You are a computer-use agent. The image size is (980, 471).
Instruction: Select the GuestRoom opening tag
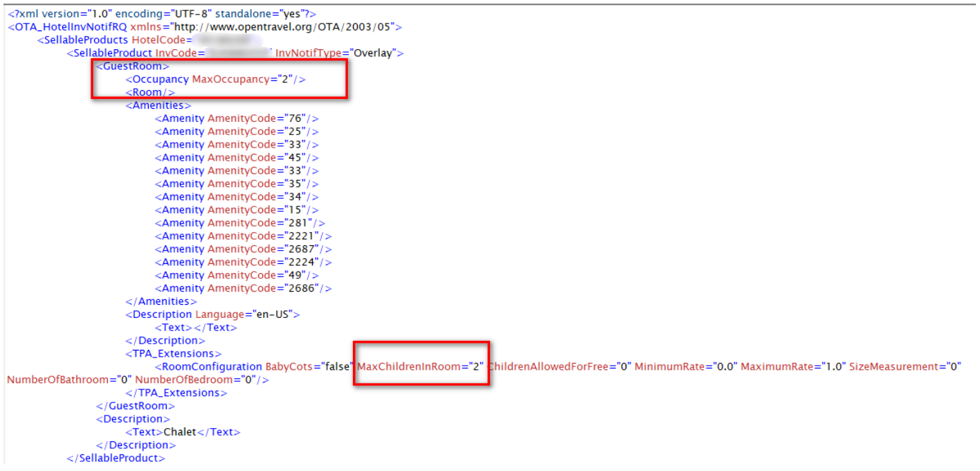pos(131,66)
